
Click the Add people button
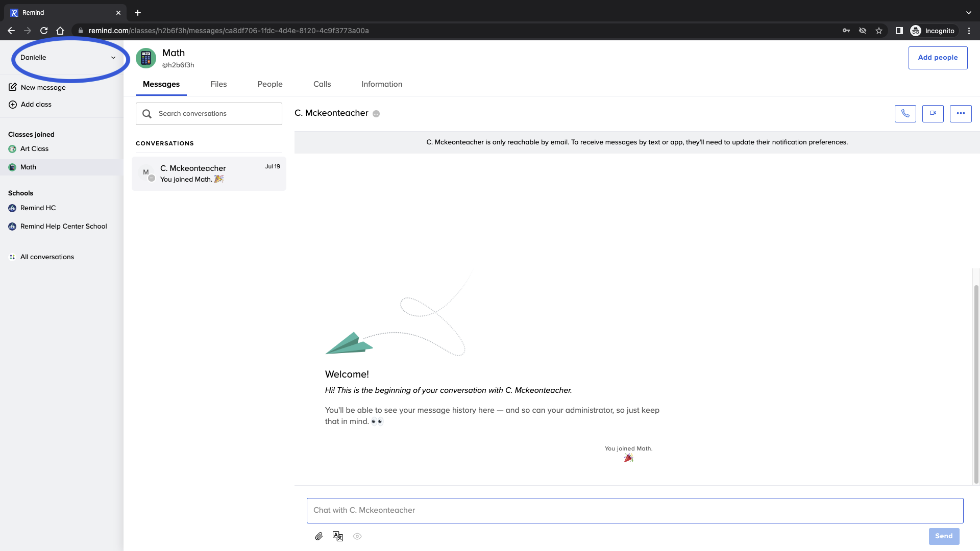937,58
